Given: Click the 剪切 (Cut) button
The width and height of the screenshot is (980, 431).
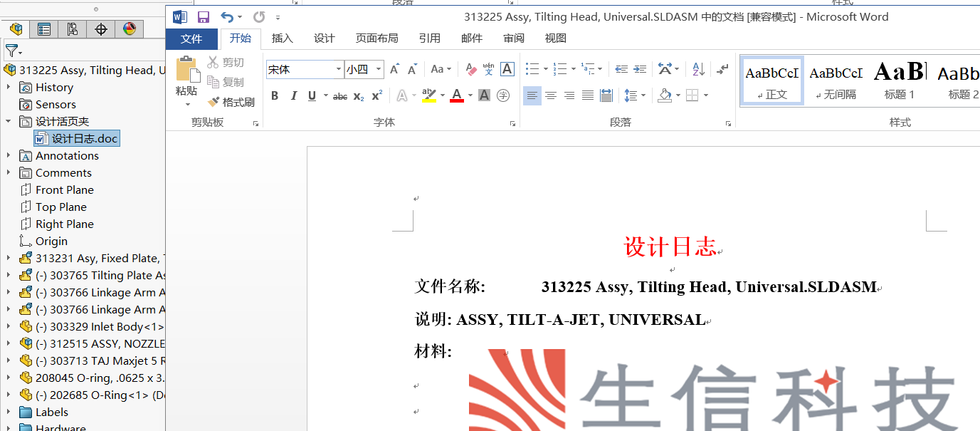Looking at the screenshot, I should (226, 63).
